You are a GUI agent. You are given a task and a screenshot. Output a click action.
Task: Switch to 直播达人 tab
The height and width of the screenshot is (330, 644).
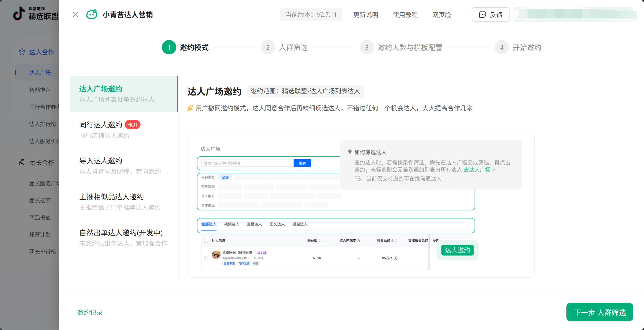tap(254, 224)
